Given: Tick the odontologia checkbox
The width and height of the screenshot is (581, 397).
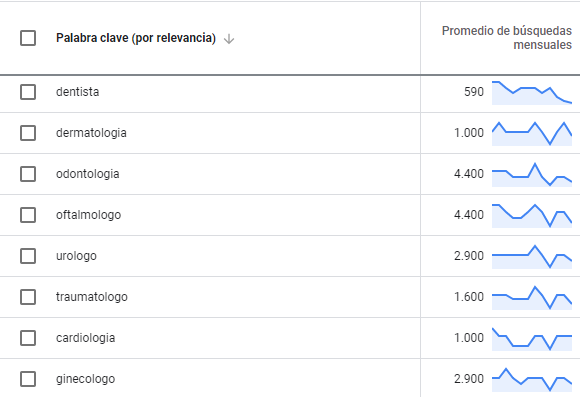Looking at the screenshot, I should (28, 174).
